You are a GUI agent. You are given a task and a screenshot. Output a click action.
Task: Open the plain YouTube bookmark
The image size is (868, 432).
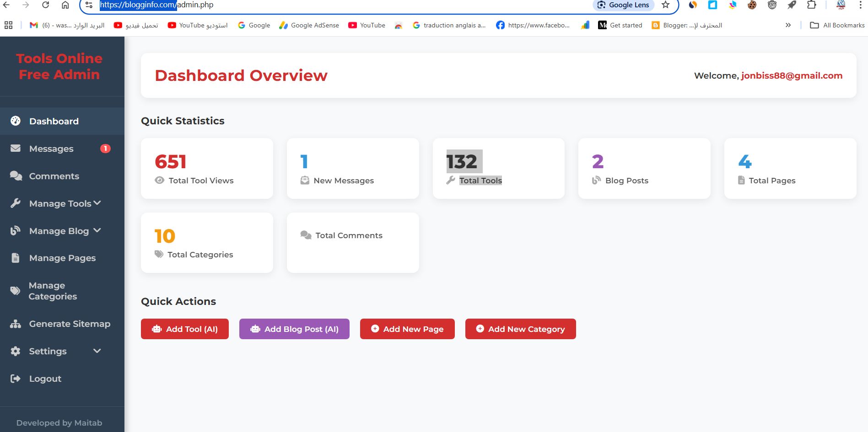367,25
